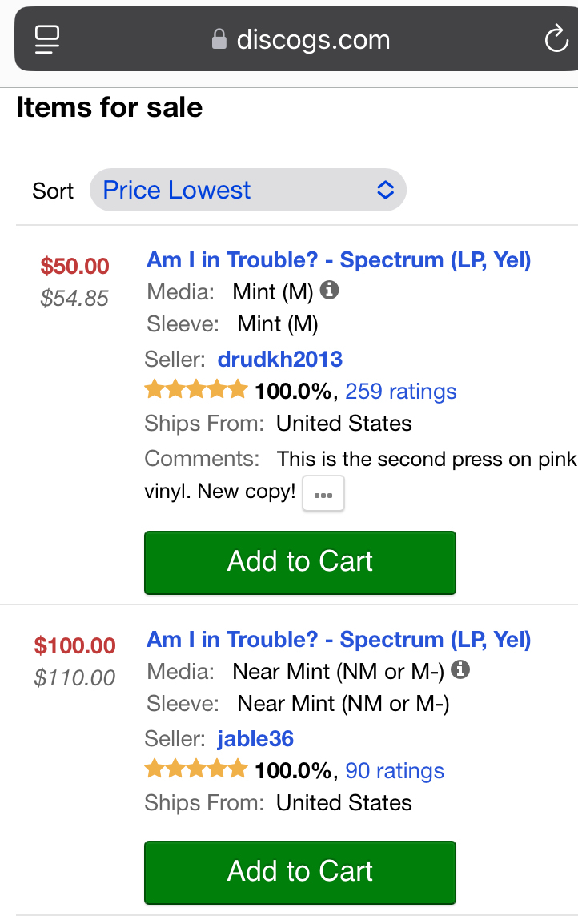This screenshot has height=924, width=578.
Task: Click the sort dropdown arrows
Action: pyautogui.click(x=385, y=190)
